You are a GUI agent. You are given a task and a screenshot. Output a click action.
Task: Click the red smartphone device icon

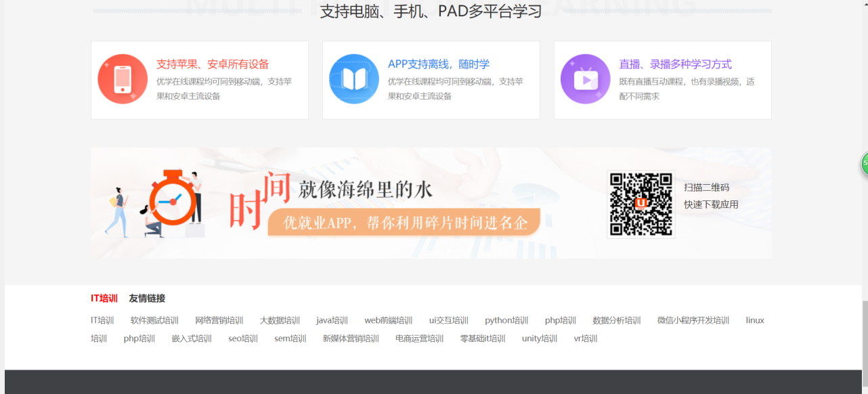[123, 79]
